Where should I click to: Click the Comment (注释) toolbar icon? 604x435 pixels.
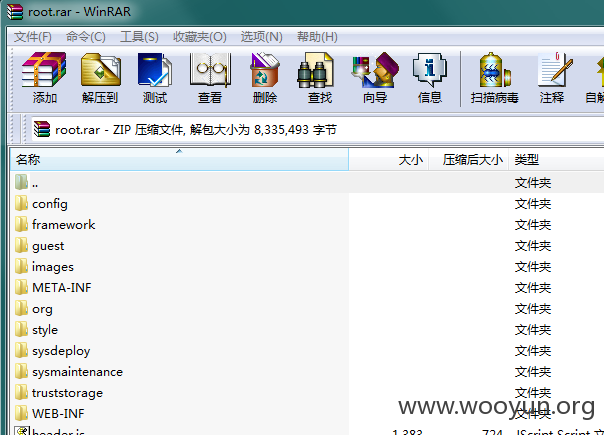click(555, 70)
